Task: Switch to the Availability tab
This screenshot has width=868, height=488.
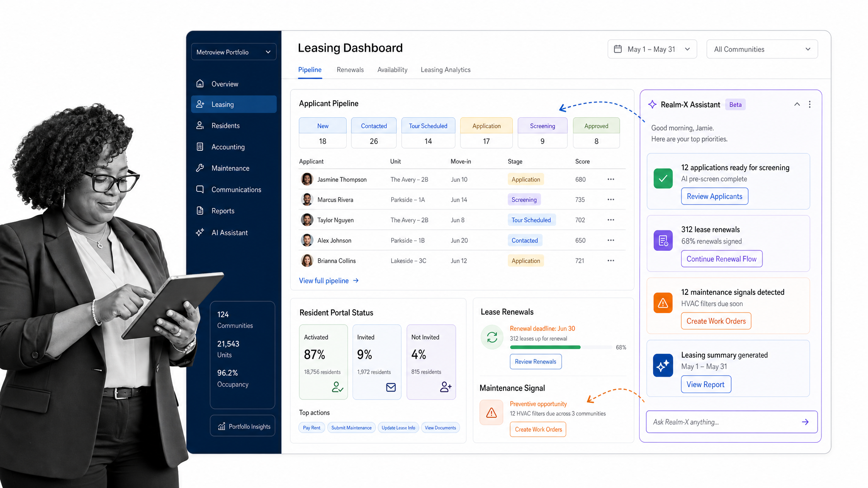Action: click(x=392, y=70)
